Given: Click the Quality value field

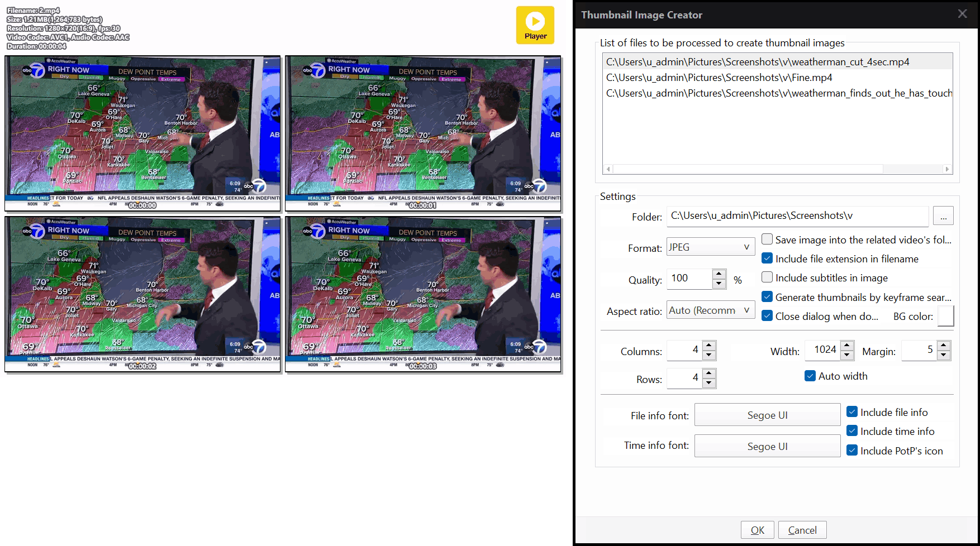Looking at the screenshot, I should tap(689, 279).
